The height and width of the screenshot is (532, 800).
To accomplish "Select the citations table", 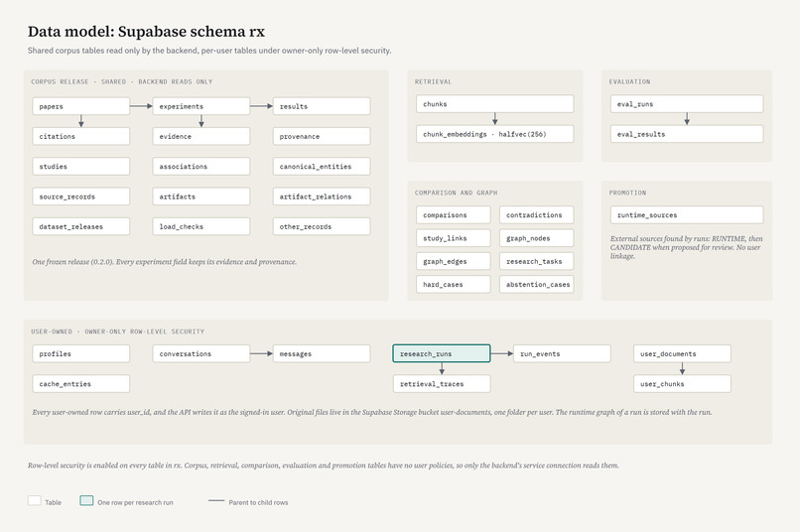I will click(x=81, y=136).
